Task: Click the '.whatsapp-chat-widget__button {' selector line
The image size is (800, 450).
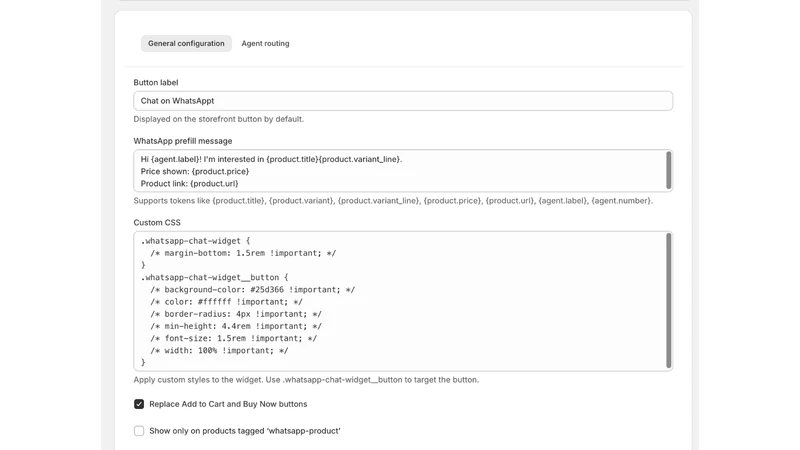Action: point(215,278)
